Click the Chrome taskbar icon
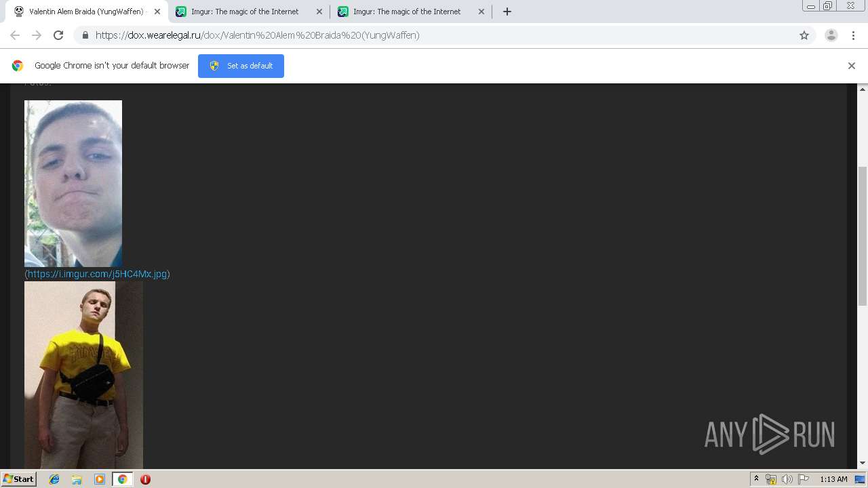The height and width of the screenshot is (488, 868). click(x=122, y=479)
